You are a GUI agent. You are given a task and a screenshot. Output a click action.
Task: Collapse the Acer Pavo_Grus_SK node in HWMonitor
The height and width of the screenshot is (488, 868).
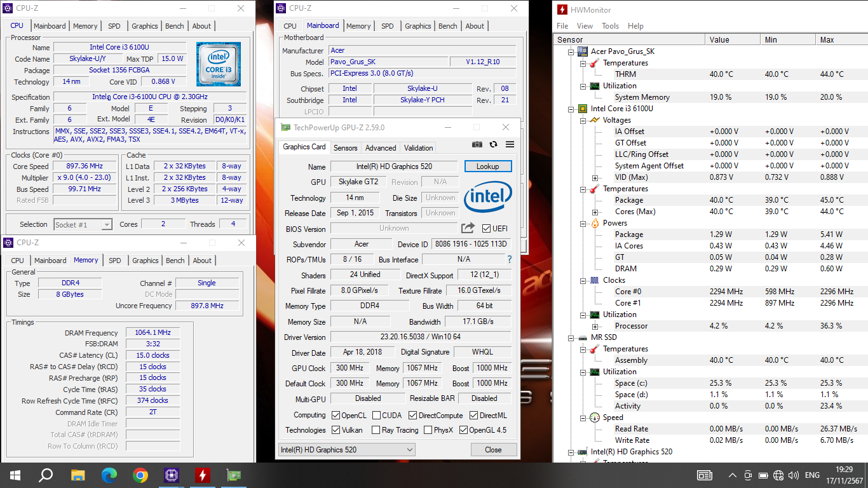click(571, 51)
